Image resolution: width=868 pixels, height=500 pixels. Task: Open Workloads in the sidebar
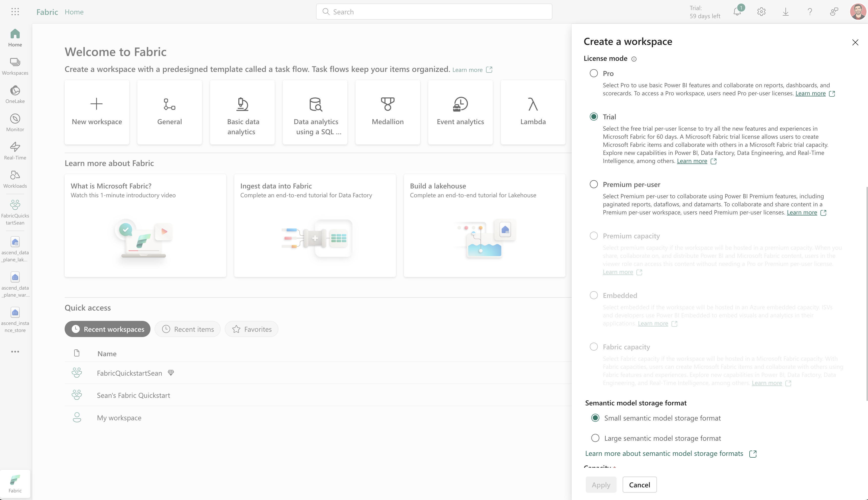[x=15, y=179]
